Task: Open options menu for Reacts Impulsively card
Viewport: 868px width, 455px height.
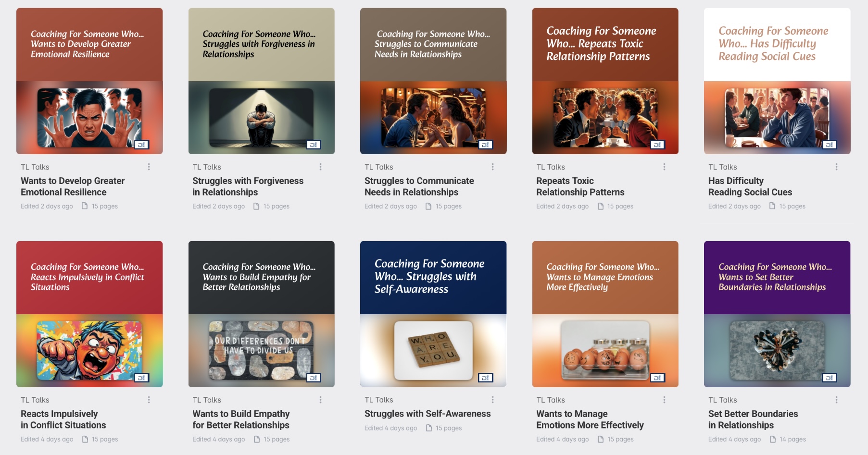Action: pos(149,400)
